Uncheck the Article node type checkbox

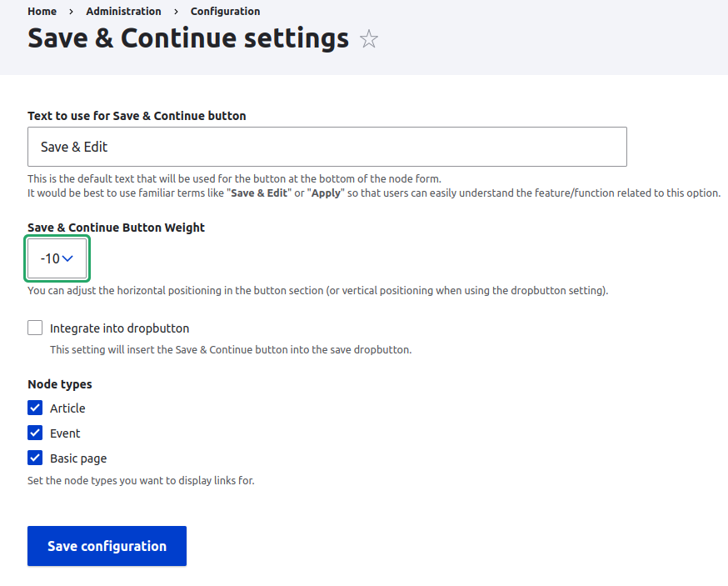tap(35, 408)
